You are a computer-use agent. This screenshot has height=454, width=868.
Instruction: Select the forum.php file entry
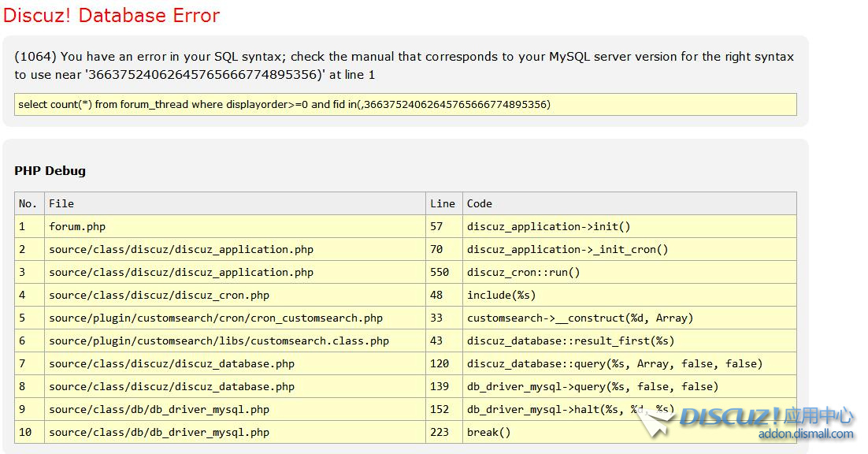coord(77,226)
